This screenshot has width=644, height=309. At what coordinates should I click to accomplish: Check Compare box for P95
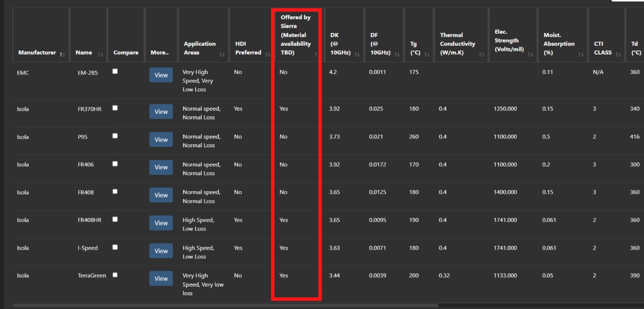click(x=115, y=136)
